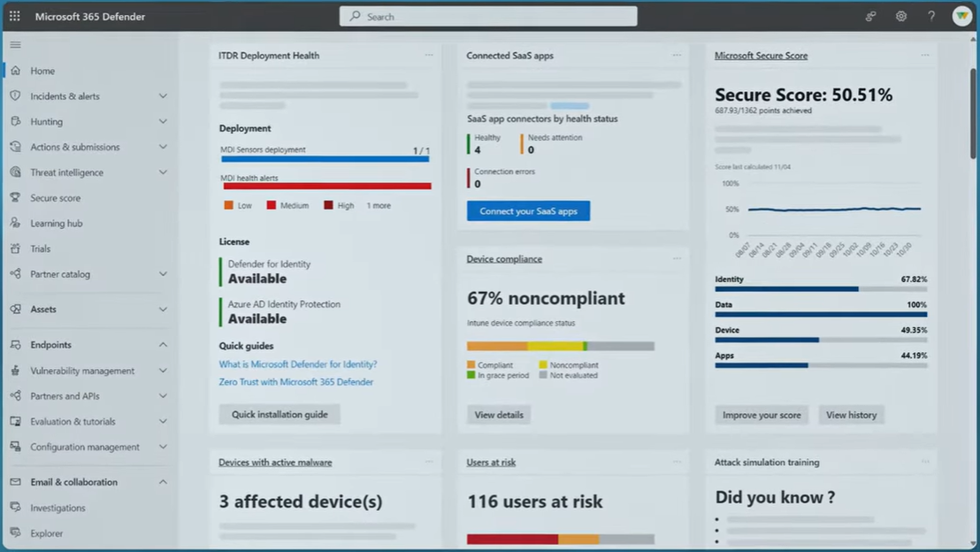Image resolution: width=980 pixels, height=552 pixels.
Task: Open the community feedback icon in header
Action: [870, 16]
